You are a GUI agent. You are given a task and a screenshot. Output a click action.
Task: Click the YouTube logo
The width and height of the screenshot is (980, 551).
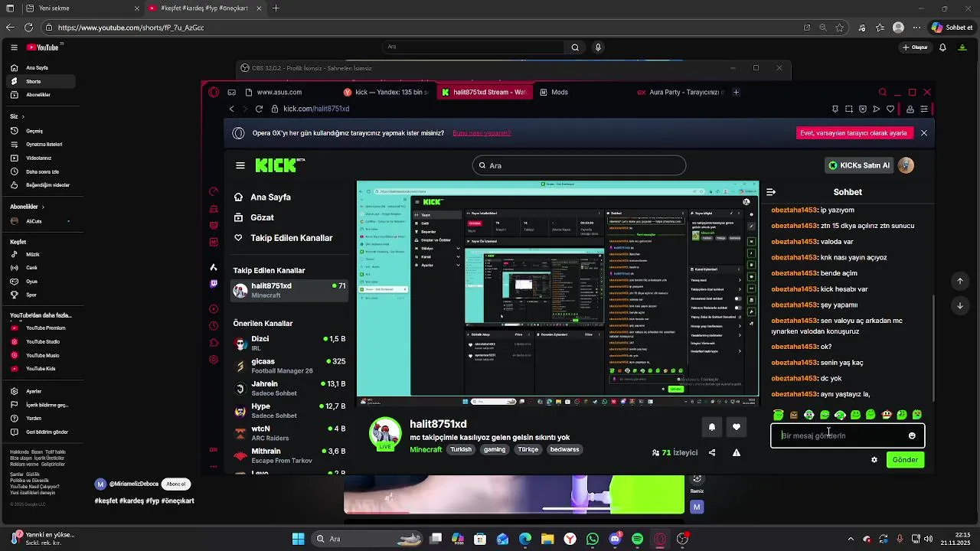click(43, 47)
